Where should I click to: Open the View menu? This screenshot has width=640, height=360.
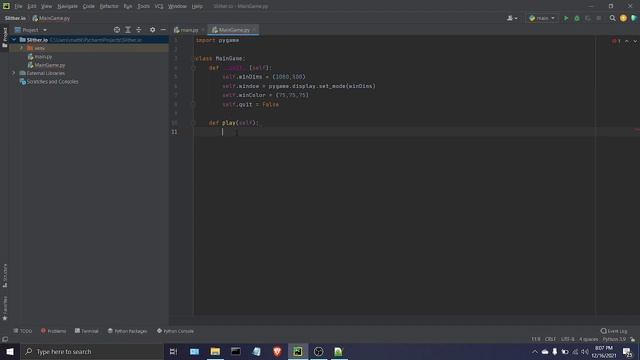pos(47,6)
